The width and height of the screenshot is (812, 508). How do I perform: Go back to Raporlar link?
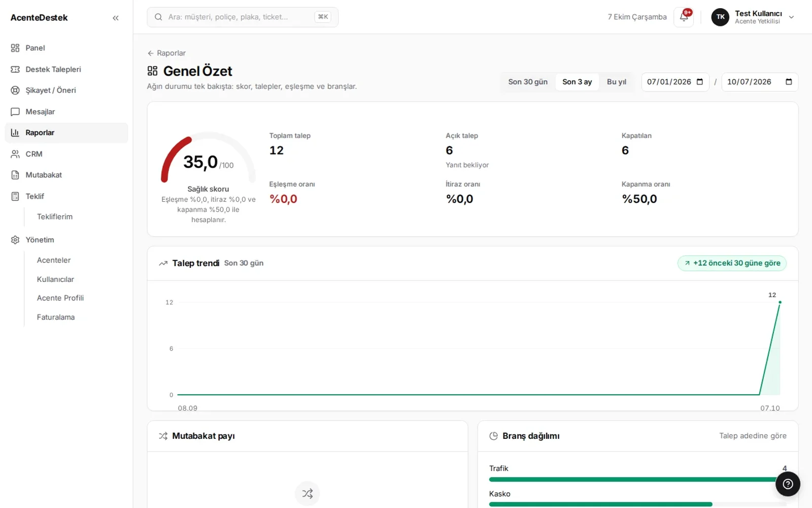[166, 53]
